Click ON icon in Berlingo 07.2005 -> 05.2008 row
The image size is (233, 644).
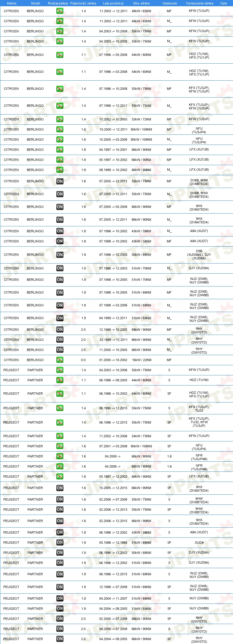[60, 207]
